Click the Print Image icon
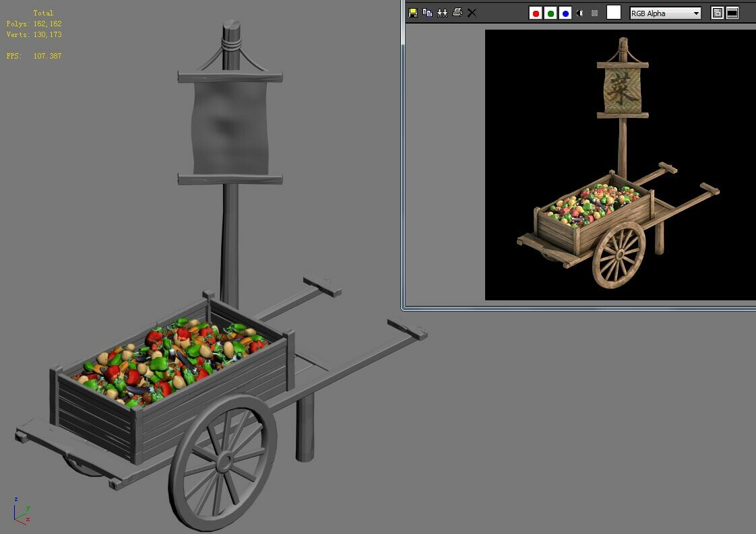Viewport: 756px width, 534px height. point(457,13)
